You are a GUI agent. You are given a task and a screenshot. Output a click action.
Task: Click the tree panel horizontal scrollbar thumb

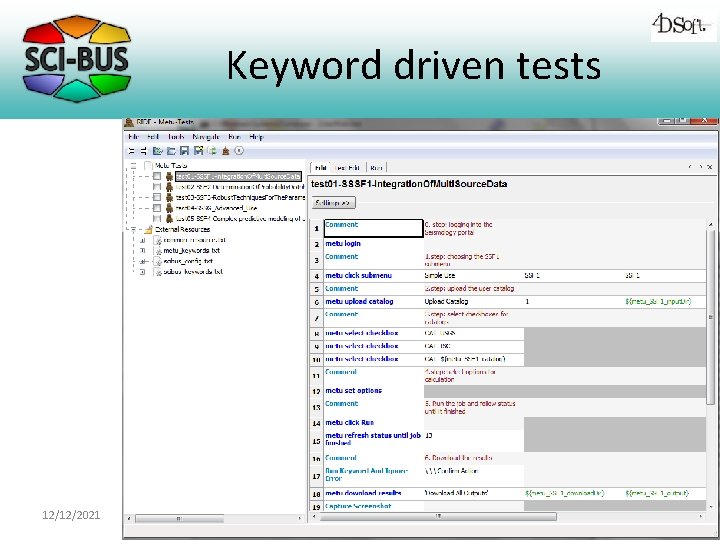coord(179,518)
